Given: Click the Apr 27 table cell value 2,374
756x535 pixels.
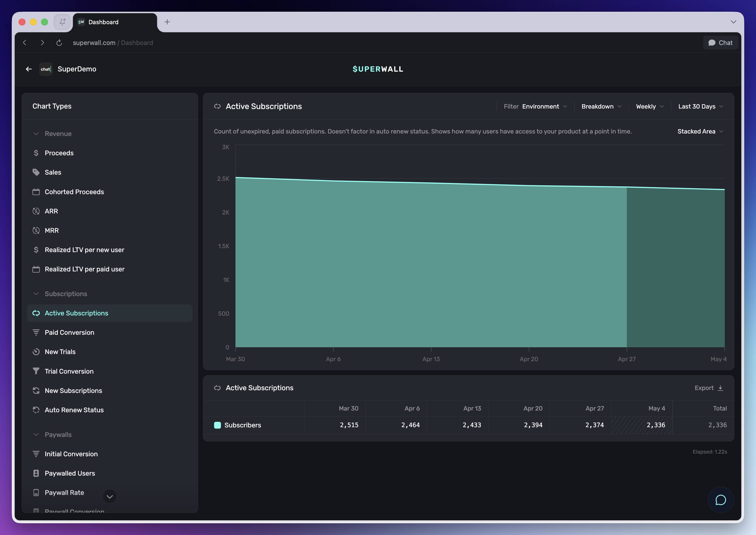Looking at the screenshot, I should [595, 425].
